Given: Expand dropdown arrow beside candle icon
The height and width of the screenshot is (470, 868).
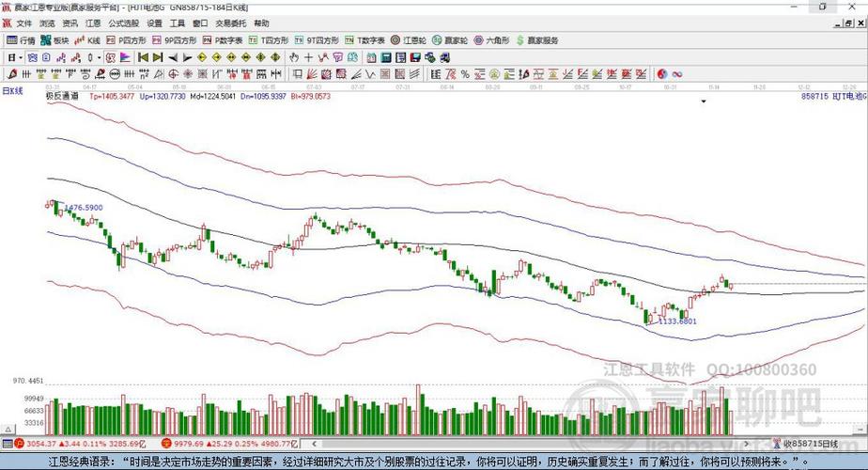Looking at the screenshot, I should click(99, 57).
